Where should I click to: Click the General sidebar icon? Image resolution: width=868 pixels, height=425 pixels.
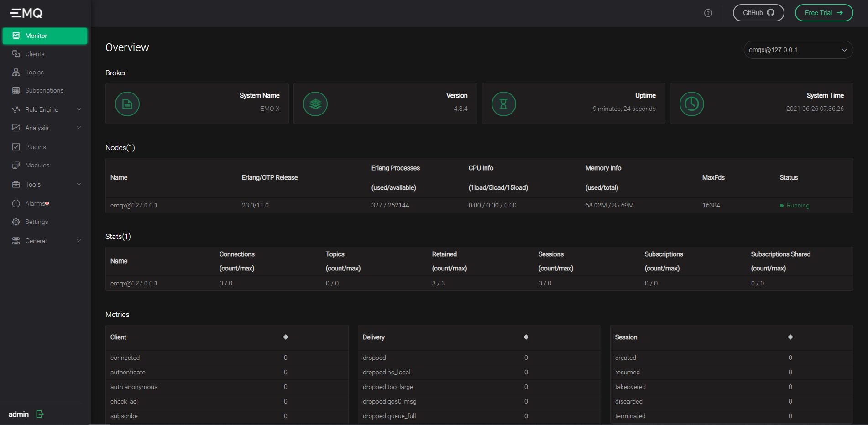pos(16,241)
